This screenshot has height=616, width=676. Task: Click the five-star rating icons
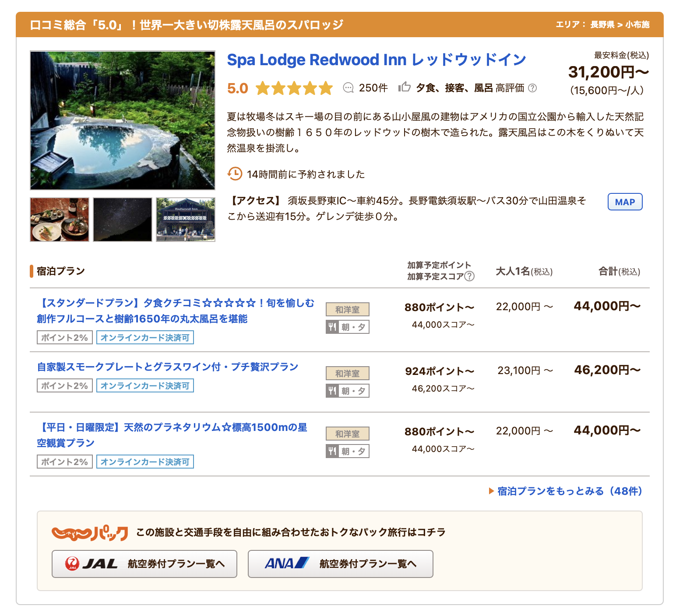point(294,88)
